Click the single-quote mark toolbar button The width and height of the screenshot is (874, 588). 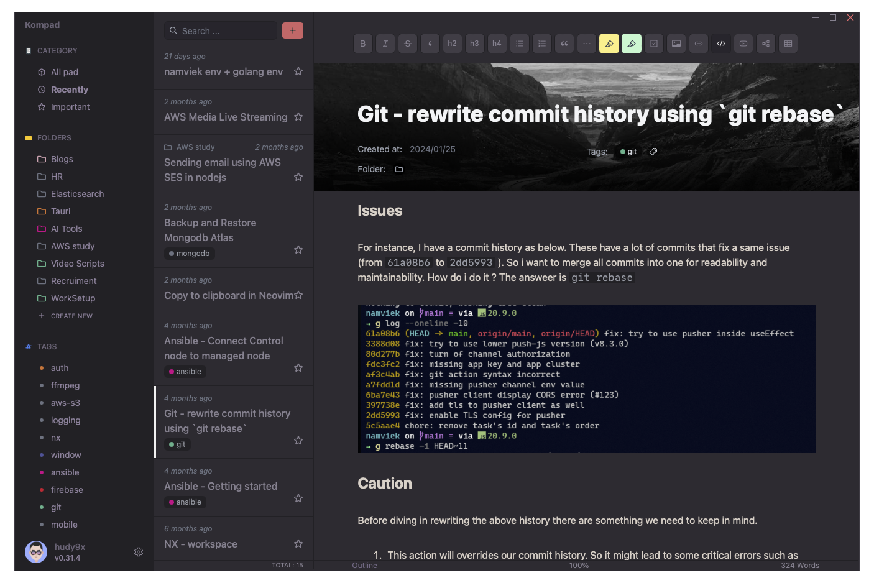(x=430, y=44)
